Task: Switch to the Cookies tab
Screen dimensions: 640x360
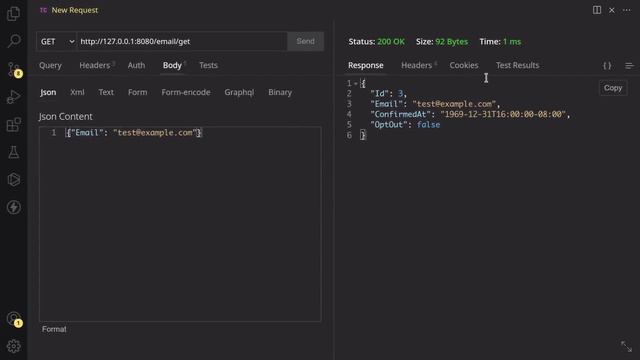Action: 464,65
